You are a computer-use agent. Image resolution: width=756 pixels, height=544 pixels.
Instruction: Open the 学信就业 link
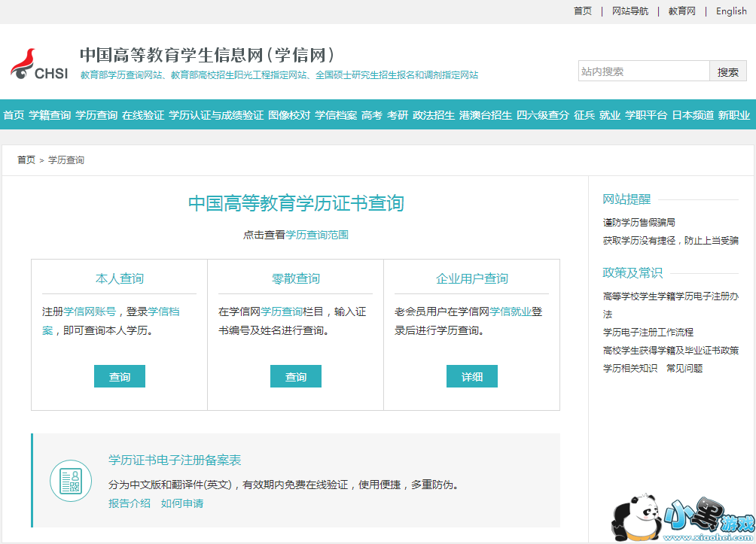(x=511, y=312)
